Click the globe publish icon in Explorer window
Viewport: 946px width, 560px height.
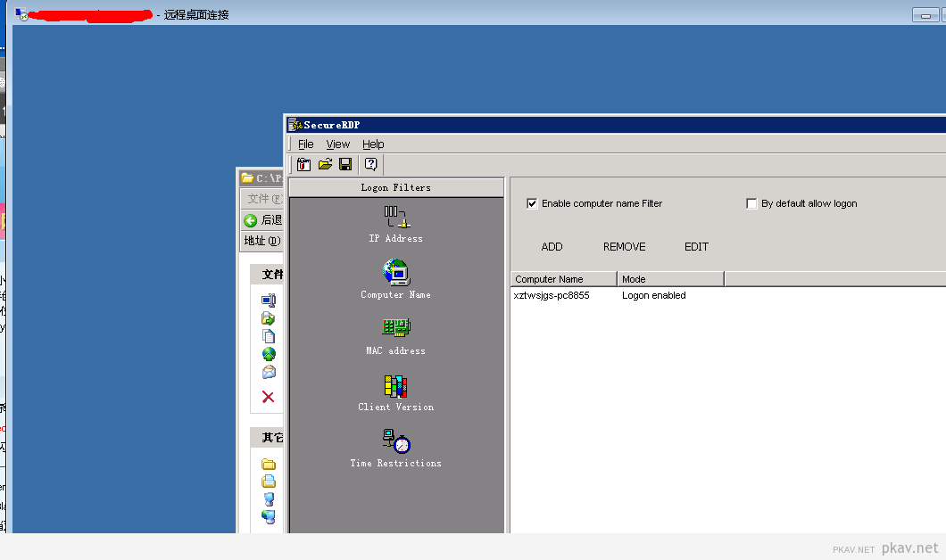[x=269, y=354]
